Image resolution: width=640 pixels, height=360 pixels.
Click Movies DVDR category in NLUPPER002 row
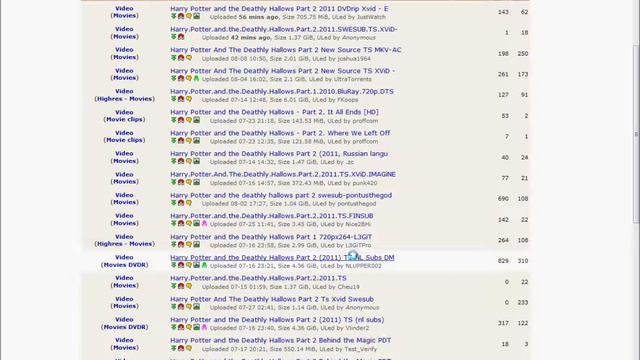pyautogui.click(x=124, y=265)
